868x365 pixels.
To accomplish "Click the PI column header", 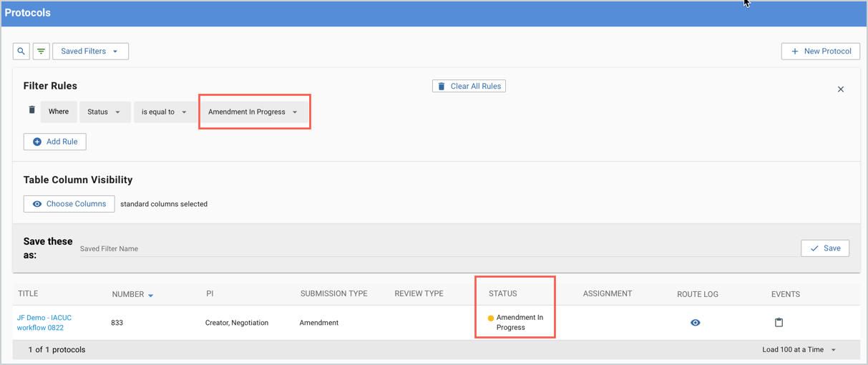I will tap(210, 293).
